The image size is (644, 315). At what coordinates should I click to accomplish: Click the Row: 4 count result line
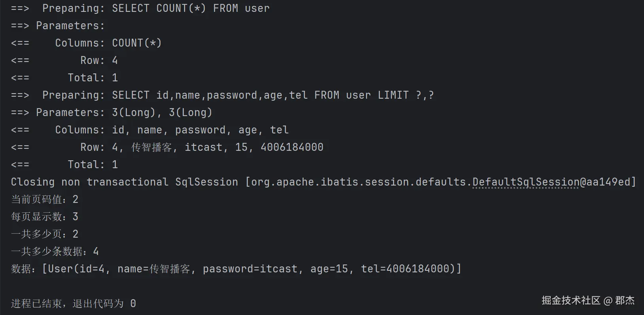[x=99, y=60]
